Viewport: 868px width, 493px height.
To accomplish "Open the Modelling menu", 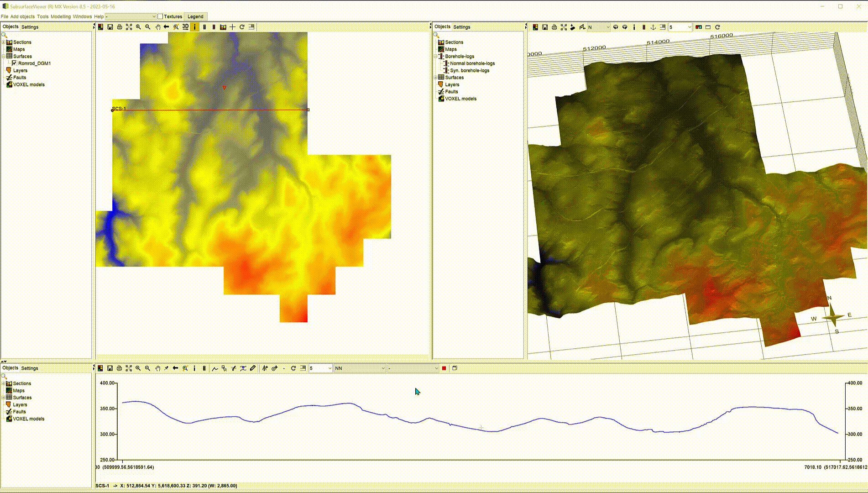I will 62,16.
